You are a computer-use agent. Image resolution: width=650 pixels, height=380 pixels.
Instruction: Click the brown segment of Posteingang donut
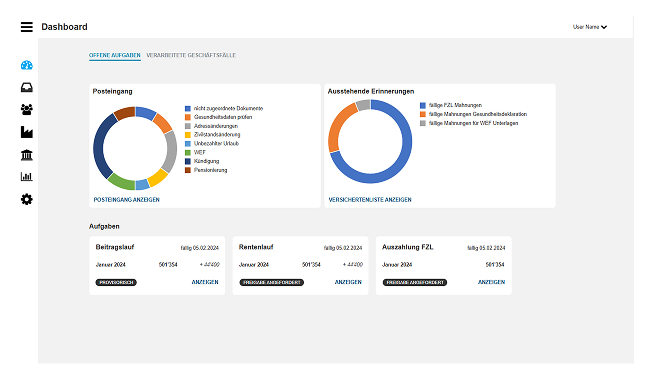tap(124, 113)
